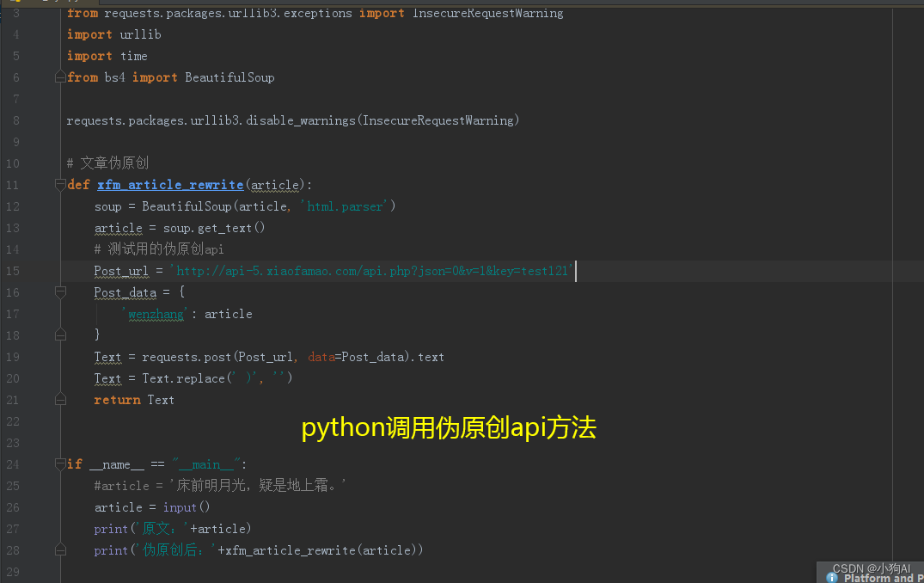Click the "__main__" string on line 24
The width and height of the screenshot is (924, 583).
pyautogui.click(x=207, y=464)
